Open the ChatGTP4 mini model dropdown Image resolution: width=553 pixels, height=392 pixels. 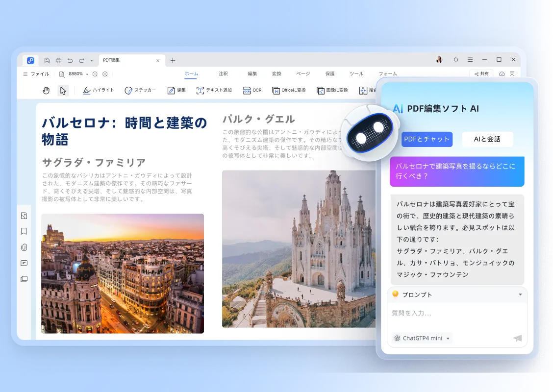[x=422, y=338]
